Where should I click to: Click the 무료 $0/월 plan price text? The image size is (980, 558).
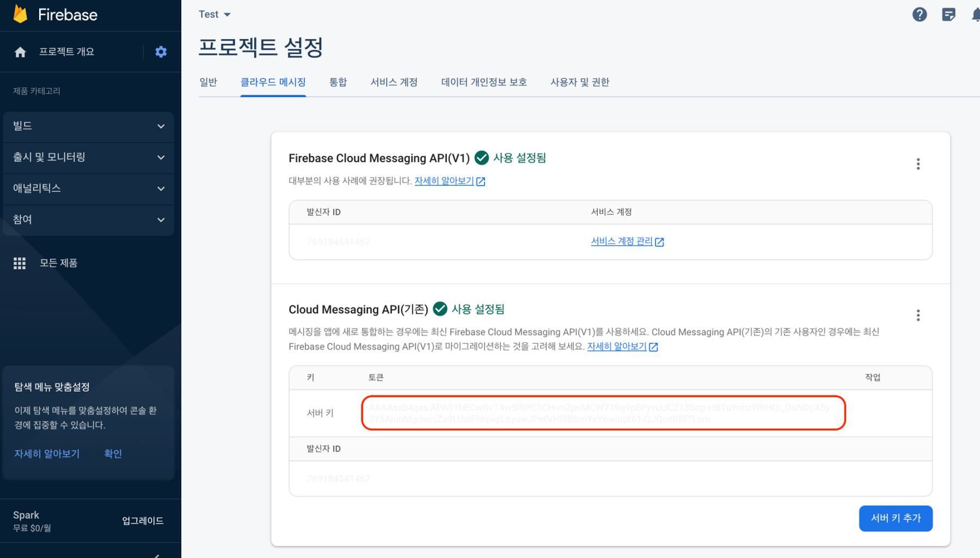pos(32,528)
